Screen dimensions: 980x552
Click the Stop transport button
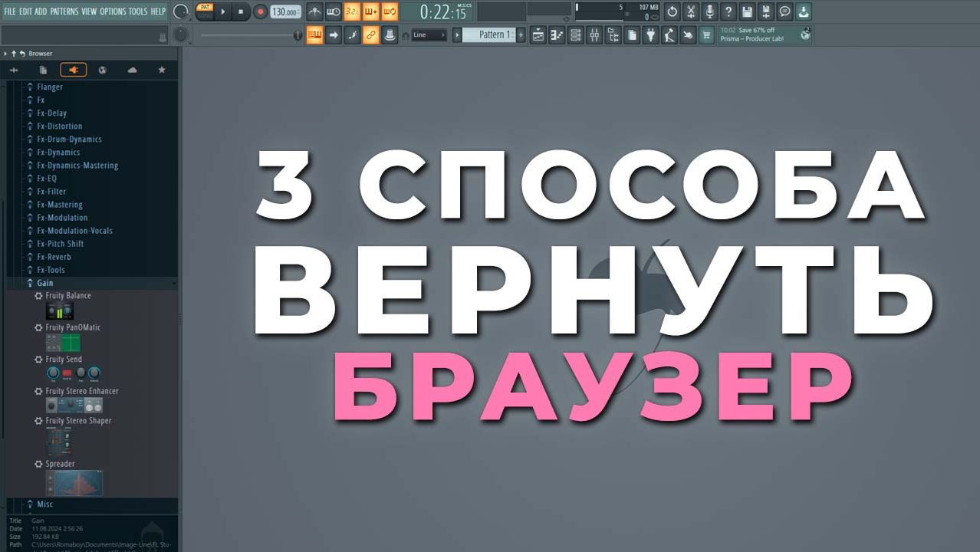(241, 11)
